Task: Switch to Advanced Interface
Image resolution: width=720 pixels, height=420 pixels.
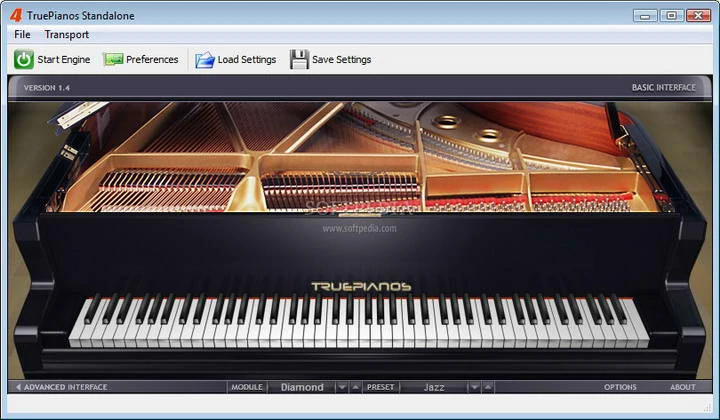Action: 62,387
